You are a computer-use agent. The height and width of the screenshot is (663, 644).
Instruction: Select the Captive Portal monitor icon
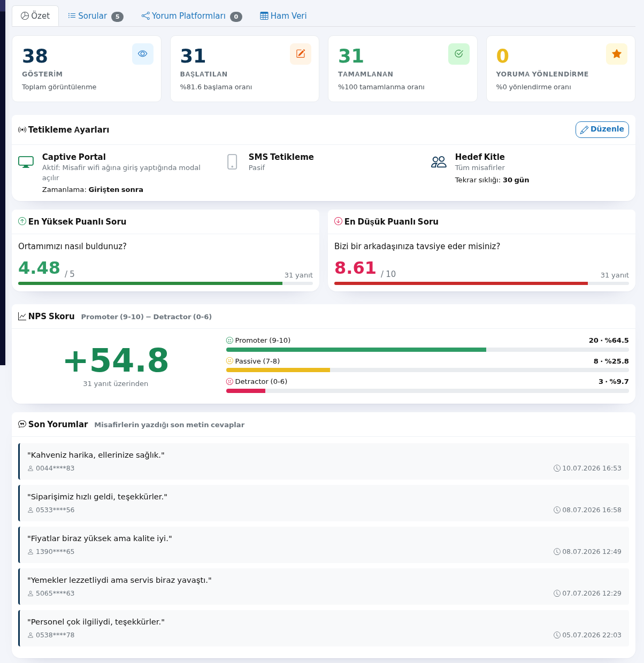[26, 161]
